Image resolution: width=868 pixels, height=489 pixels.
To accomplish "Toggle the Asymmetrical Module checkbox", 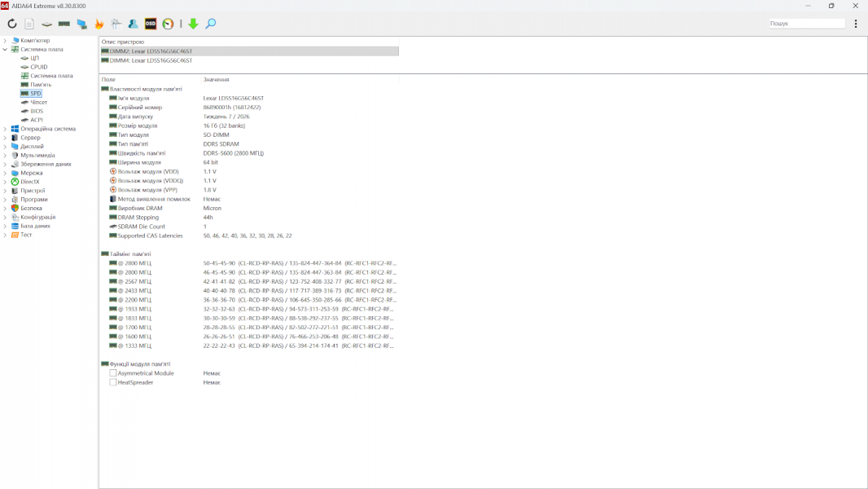I will tap(113, 373).
